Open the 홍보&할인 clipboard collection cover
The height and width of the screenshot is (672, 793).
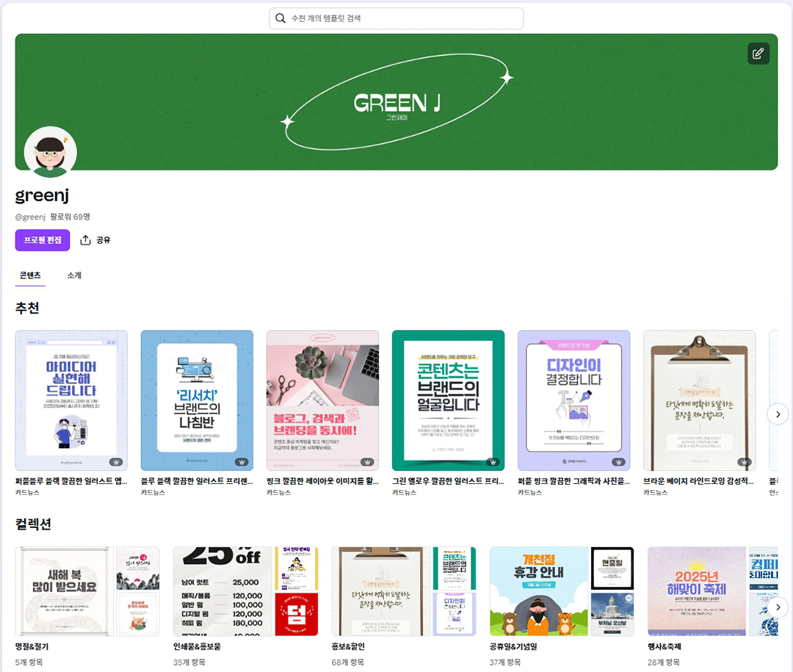(x=381, y=591)
